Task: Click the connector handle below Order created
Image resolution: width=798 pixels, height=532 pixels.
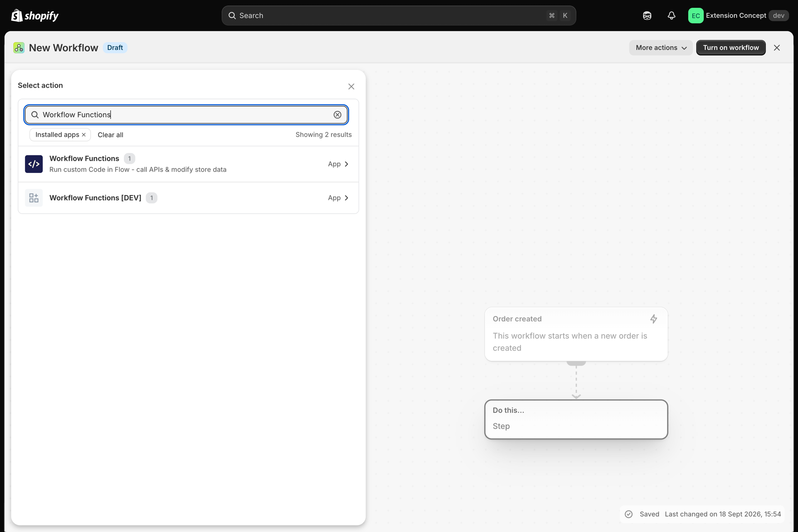Action: pos(576,363)
